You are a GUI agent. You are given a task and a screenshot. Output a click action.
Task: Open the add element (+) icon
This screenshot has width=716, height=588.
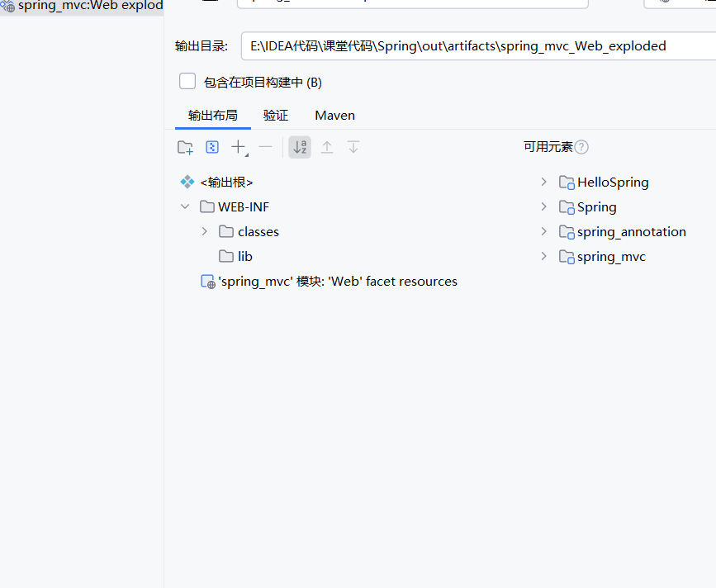pos(237,146)
